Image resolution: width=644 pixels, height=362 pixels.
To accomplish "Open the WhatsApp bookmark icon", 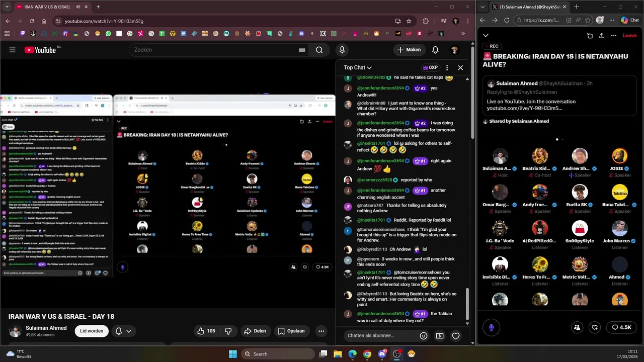I will pos(108,34).
